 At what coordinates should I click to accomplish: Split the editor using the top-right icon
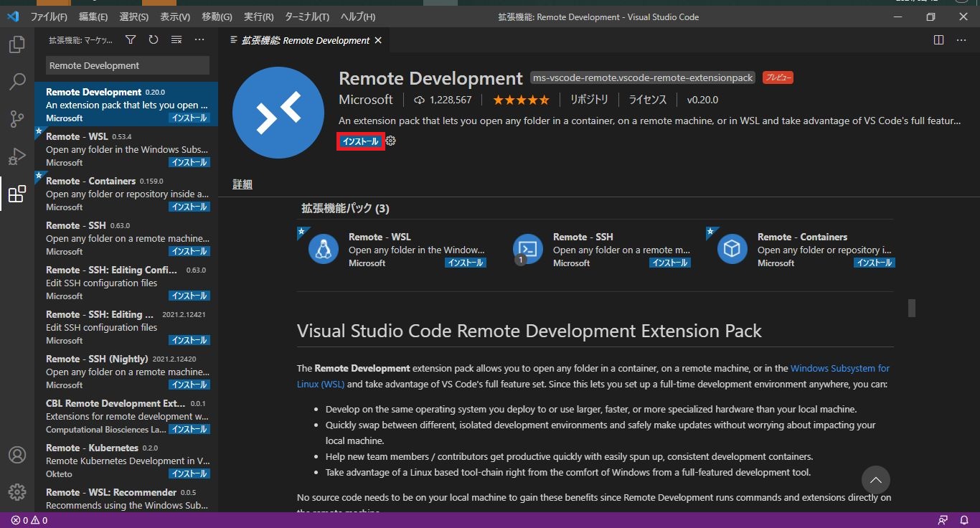tap(938, 40)
